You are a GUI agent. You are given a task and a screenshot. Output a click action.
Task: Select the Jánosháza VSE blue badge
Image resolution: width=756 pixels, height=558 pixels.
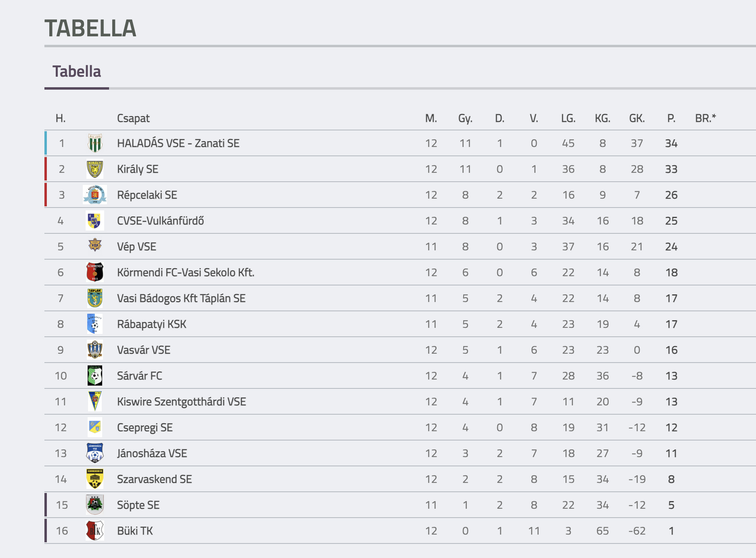tap(95, 453)
